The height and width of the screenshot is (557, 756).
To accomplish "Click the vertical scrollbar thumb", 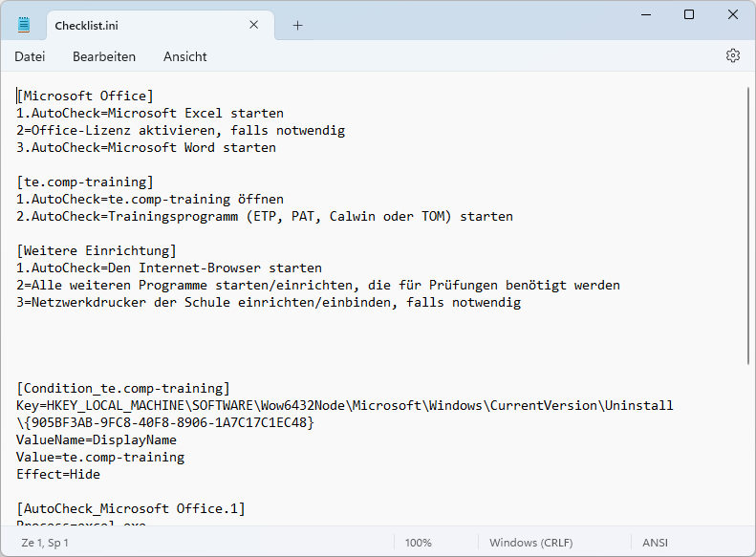I will tap(748, 225).
